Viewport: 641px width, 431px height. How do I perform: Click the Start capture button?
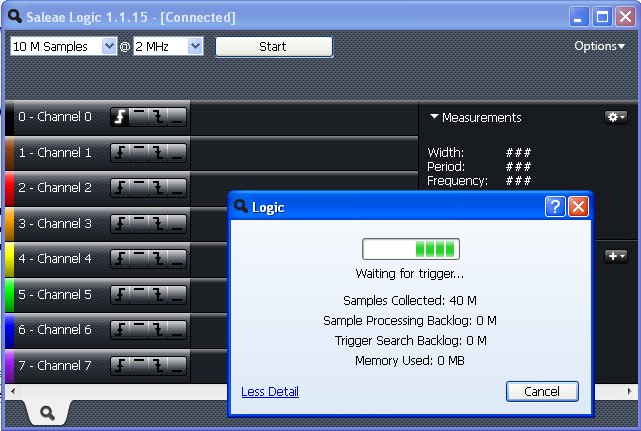(x=274, y=47)
